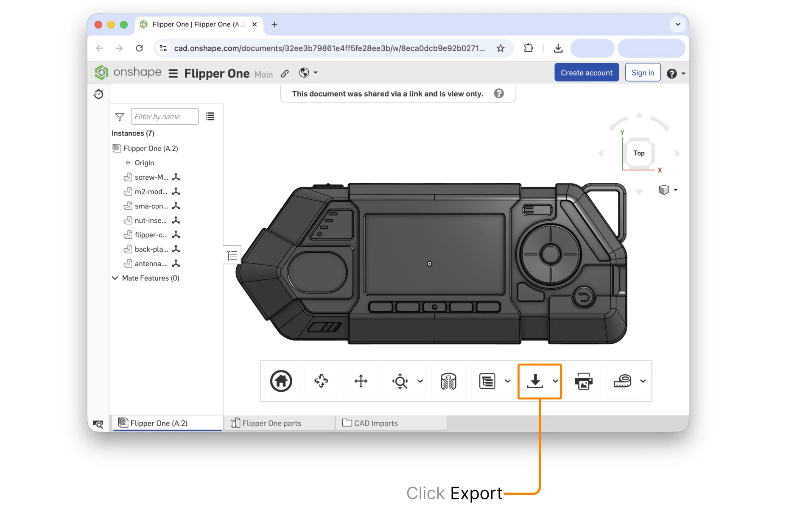Select the pan move tool

[361, 381]
